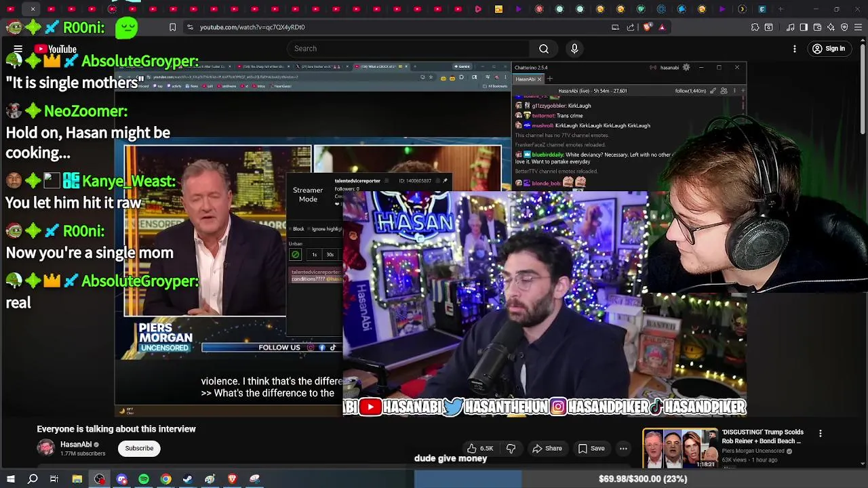Viewport: 868px width, 488px height.
Task: Open more actions ellipsis beside Save
Action: pyautogui.click(x=623, y=448)
